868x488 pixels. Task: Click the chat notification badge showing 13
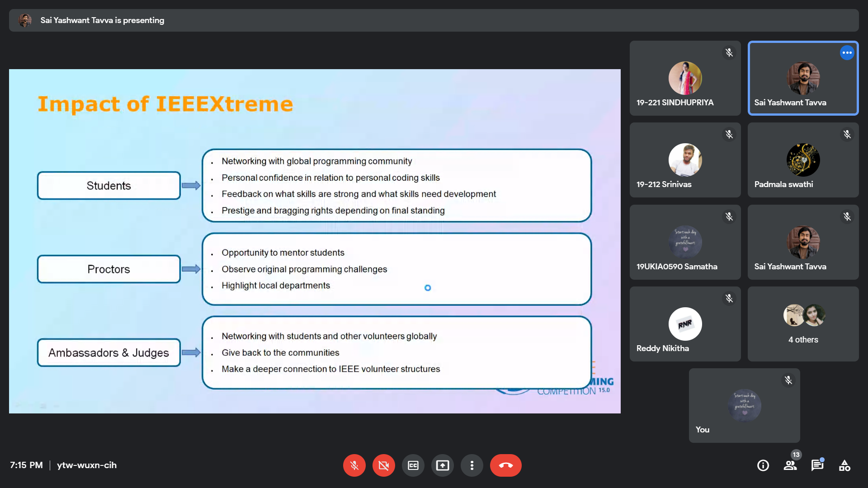[796, 455]
